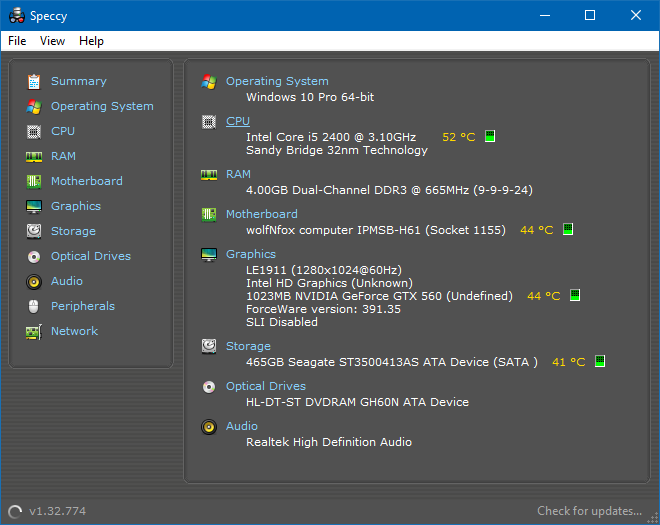
Task: Open Optical Drives in the sidebar
Action: pyautogui.click(x=91, y=256)
